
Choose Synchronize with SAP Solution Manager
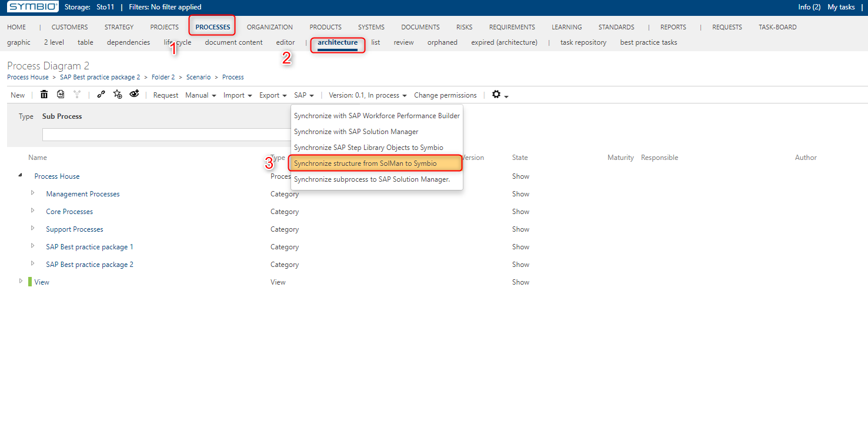click(x=356, y=132)
